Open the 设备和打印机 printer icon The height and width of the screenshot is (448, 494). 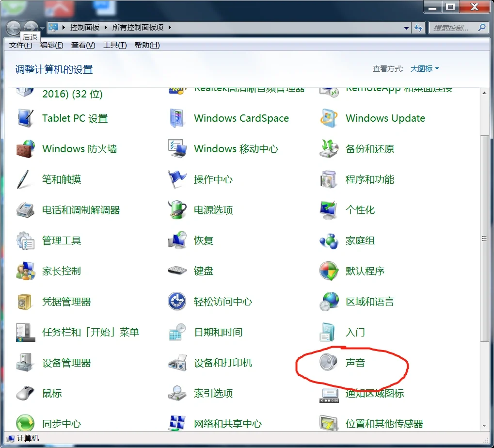177,363
